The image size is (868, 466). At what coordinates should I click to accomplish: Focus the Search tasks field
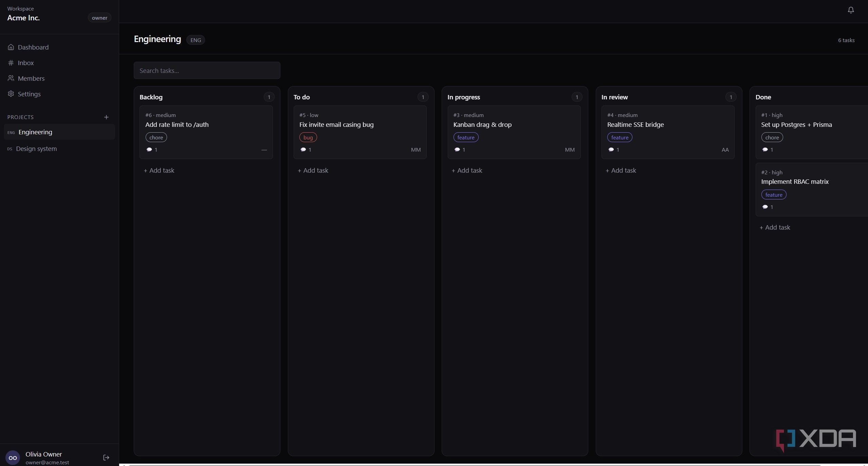click(207, 71)
